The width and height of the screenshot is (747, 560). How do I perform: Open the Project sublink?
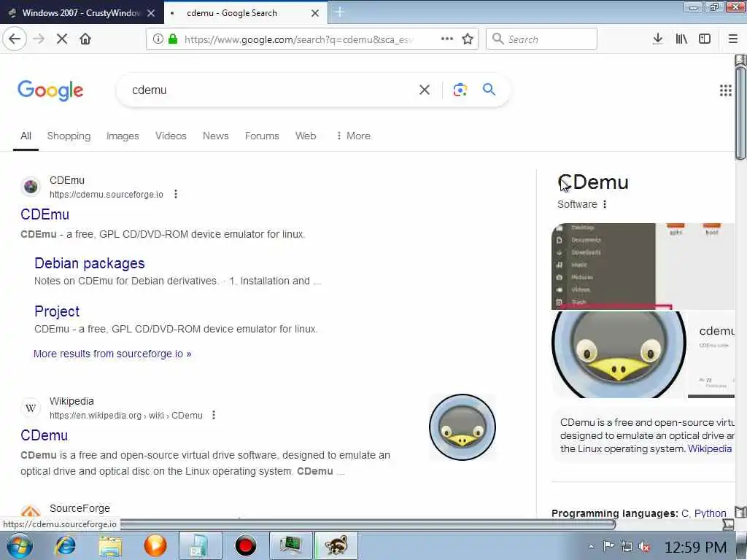pyautogui.click(x=57, y=311)
